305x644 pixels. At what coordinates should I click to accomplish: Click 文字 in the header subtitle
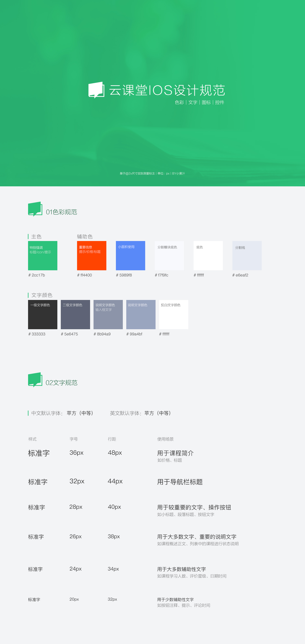pos(193,102)
